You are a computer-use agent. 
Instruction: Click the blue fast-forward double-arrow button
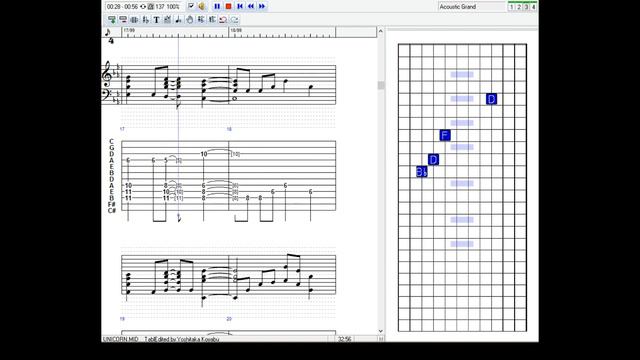pyautogui.click(x=262, y=6)
